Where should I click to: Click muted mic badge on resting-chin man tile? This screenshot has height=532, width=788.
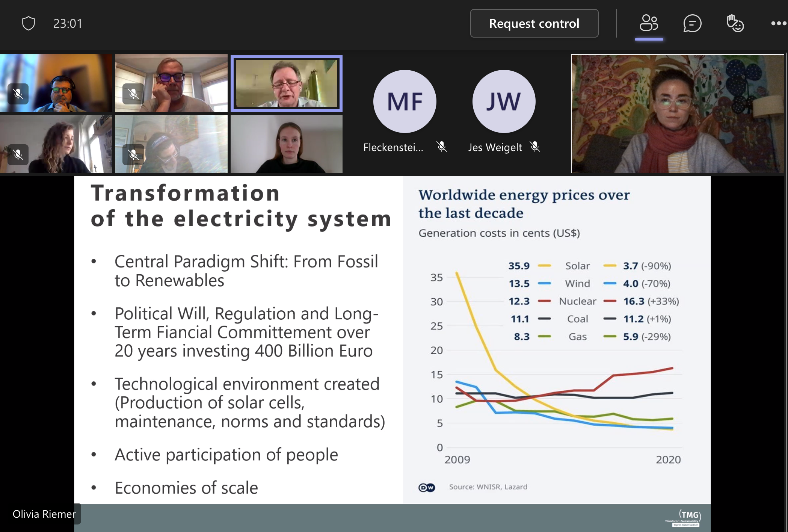(x=133, y=94)
